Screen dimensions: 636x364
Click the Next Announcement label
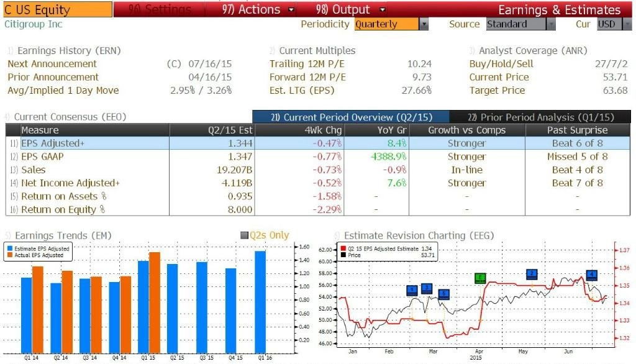click(52, 64)
